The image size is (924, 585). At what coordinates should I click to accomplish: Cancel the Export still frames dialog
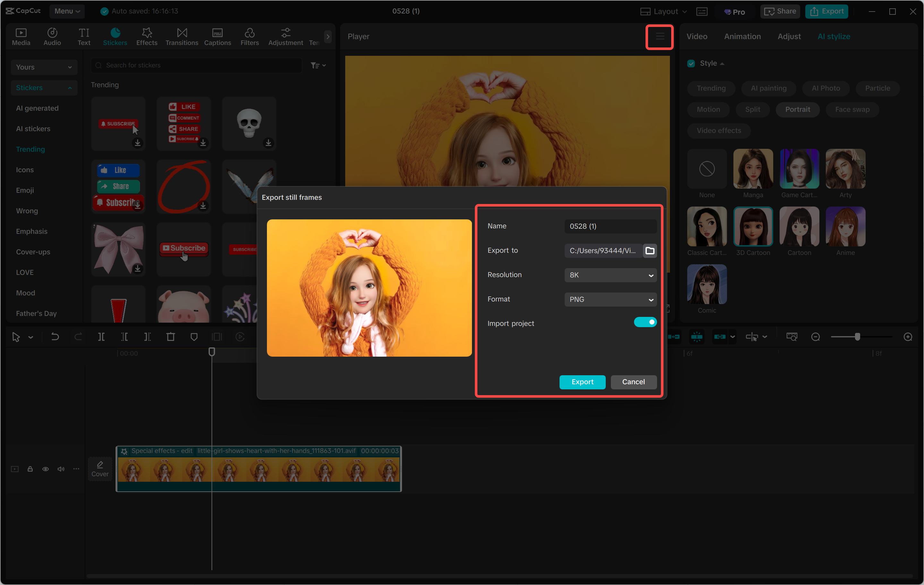point(633,382)
